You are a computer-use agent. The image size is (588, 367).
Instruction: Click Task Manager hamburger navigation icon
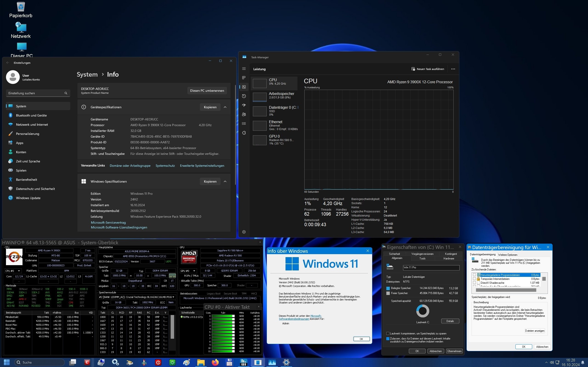tap(244, 69)
